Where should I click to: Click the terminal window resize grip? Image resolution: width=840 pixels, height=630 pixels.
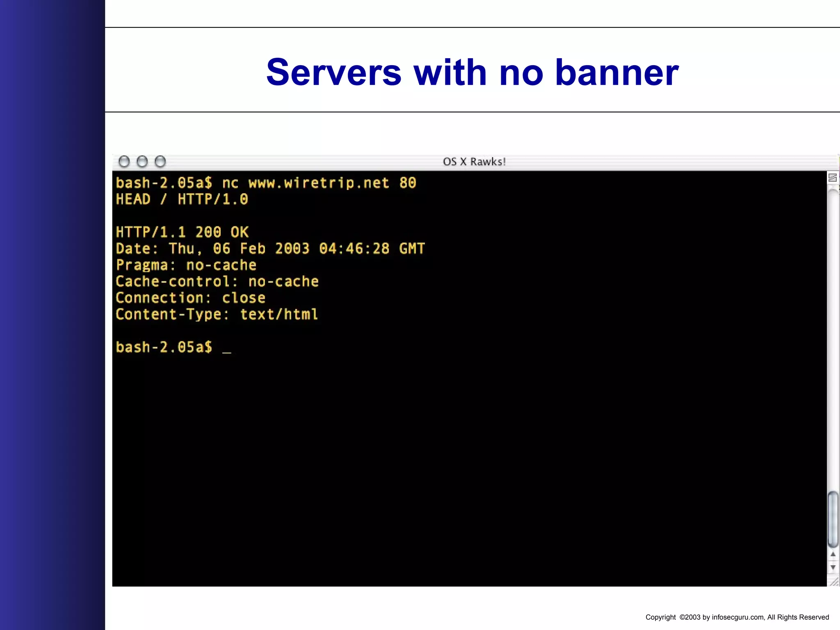(x=833, y=582)
